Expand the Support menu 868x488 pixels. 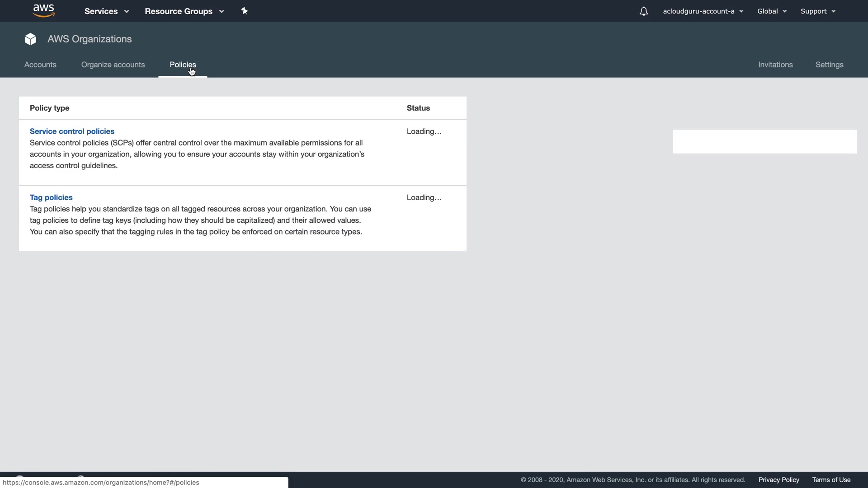818,11
